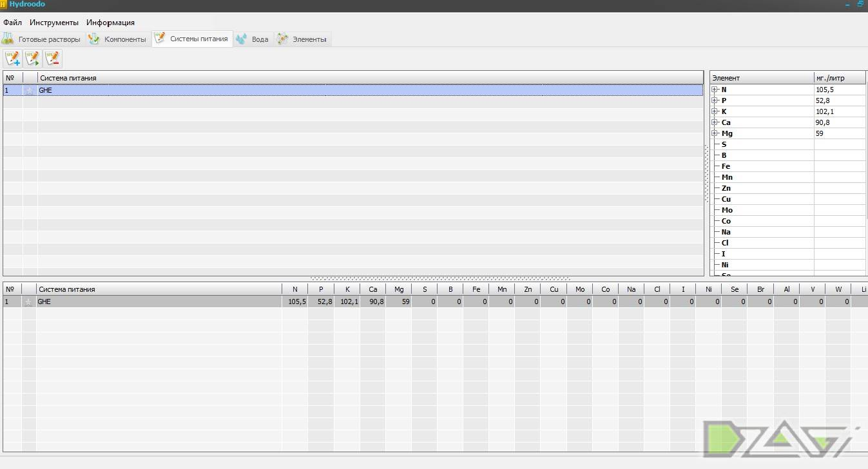This screenshot has width=868, height=469.
Task: Add a new nutrition system
Action: point(12,59)
